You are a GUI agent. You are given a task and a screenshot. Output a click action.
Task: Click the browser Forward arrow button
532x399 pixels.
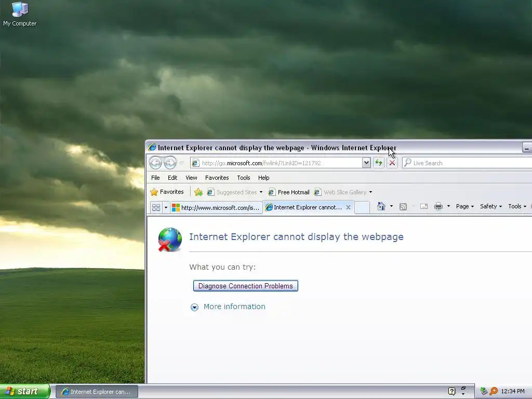(170, 163)
